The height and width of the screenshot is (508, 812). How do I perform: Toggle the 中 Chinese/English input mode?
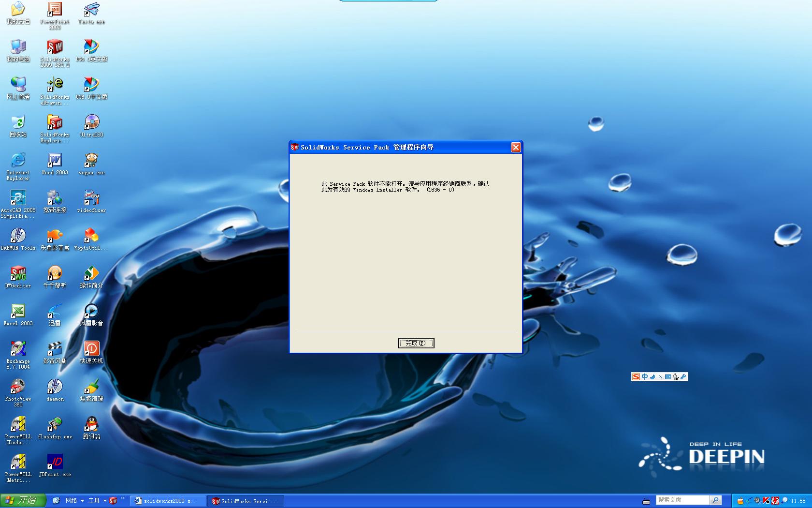[x=644, y=377]
